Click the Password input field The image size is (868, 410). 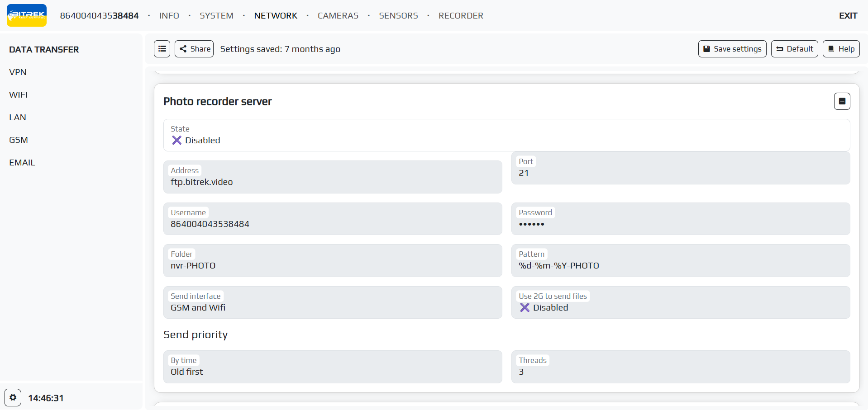(x=680, y=224)
